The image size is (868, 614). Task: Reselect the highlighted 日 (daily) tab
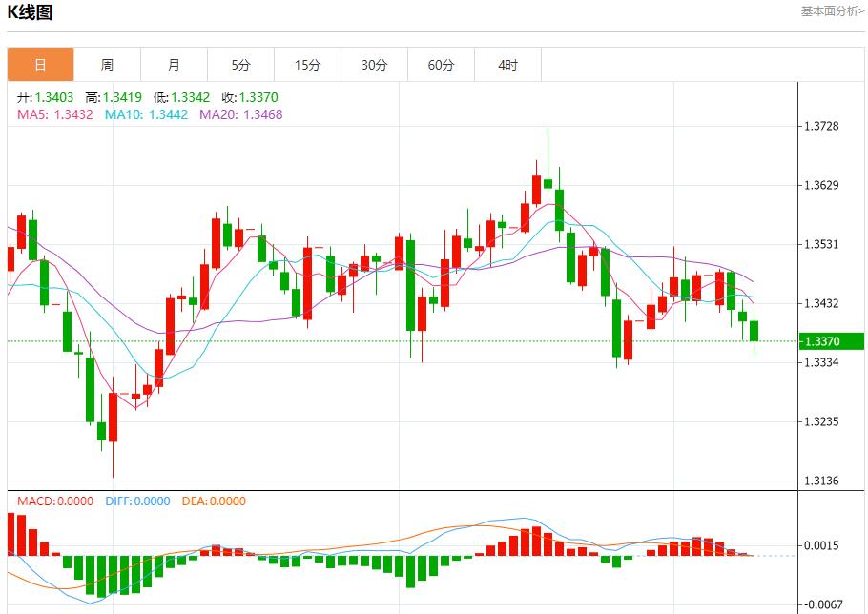(39, 64)
